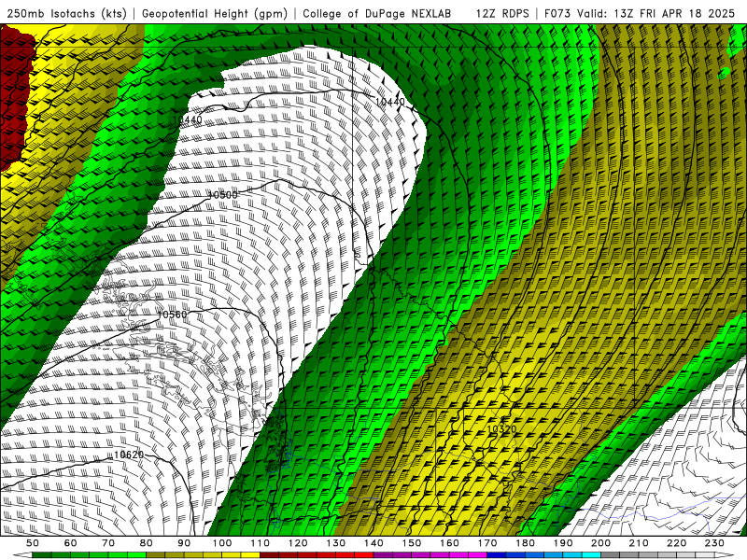Pick the bright yellow swatch left of 110

[x=250, y=555]
